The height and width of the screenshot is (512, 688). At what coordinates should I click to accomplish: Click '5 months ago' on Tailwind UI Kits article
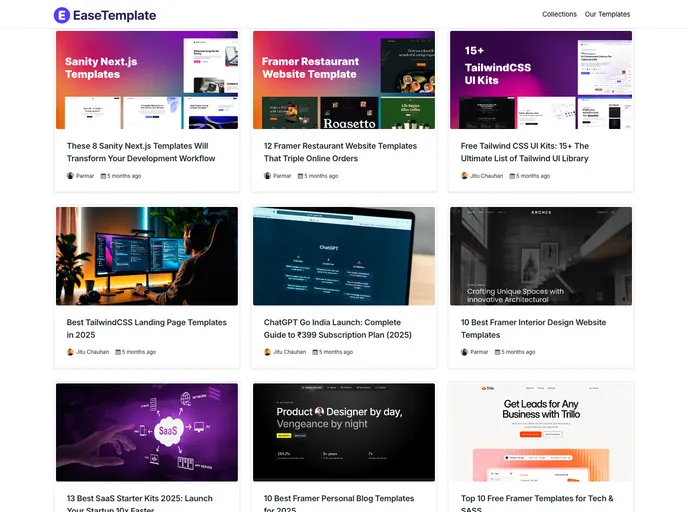533,176
